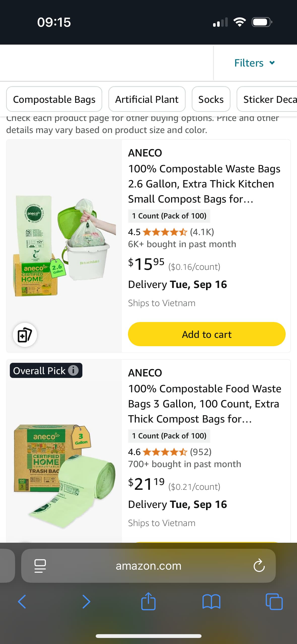View the 4.1K ratings for first product
Image resolution: width=297 pixels, height=644 pixels.
[202, 232]
